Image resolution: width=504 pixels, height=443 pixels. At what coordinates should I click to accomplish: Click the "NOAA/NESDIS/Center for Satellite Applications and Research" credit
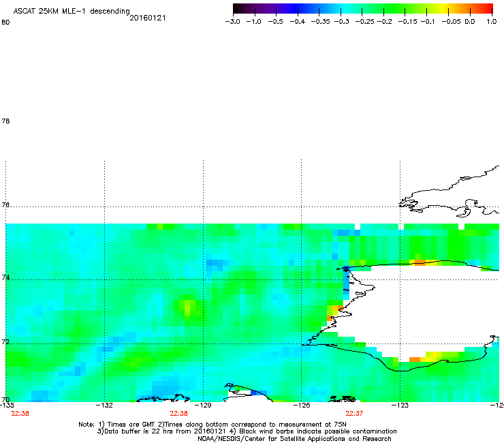point(294,439)
